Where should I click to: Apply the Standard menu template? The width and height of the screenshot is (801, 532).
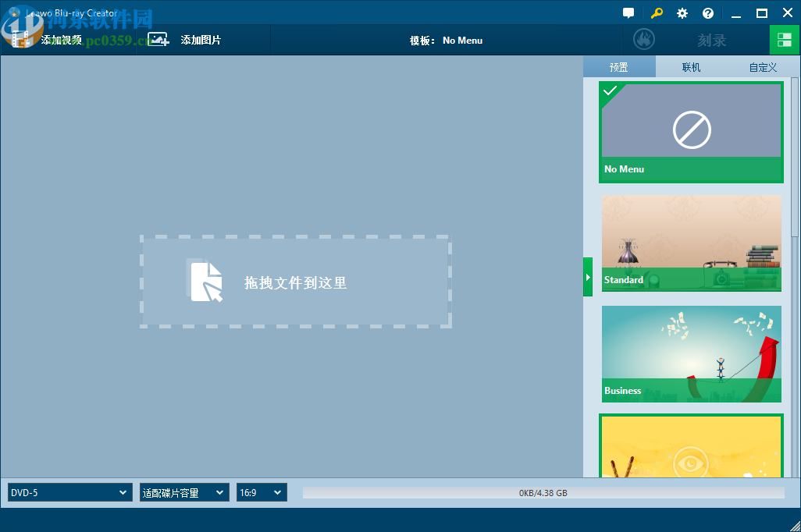pyautogui.click(x=691, y=243)
